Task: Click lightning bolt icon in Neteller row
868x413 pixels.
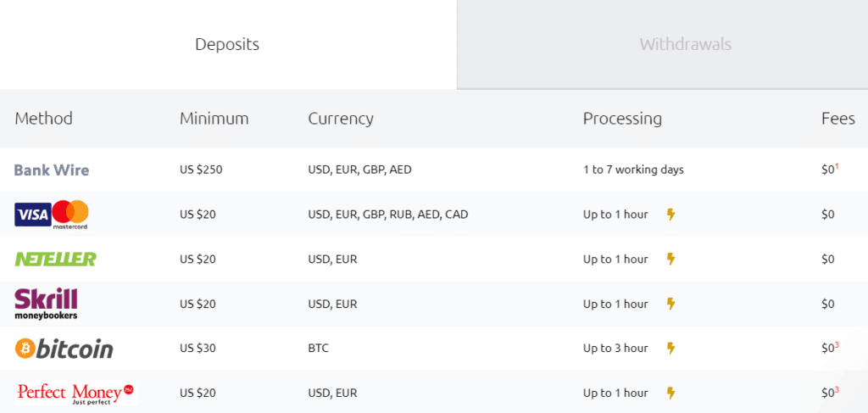Action: [x=670, y=259]
